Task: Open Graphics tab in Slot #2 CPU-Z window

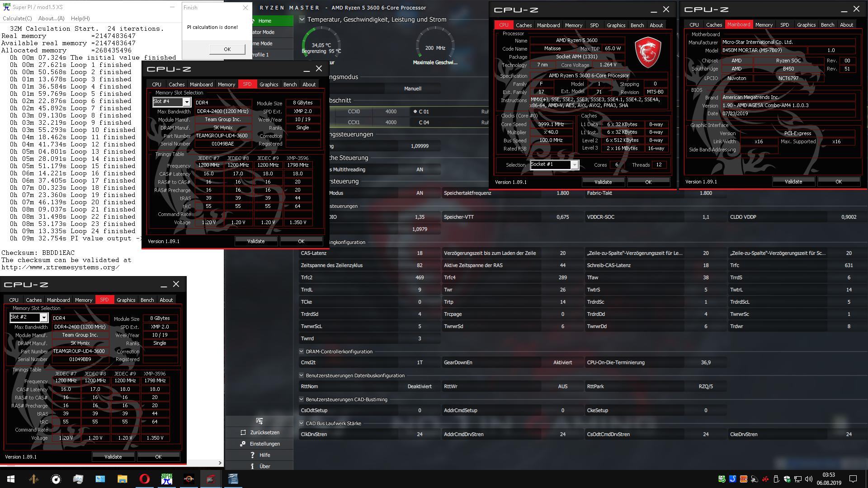Action: [x=126, y=300]
